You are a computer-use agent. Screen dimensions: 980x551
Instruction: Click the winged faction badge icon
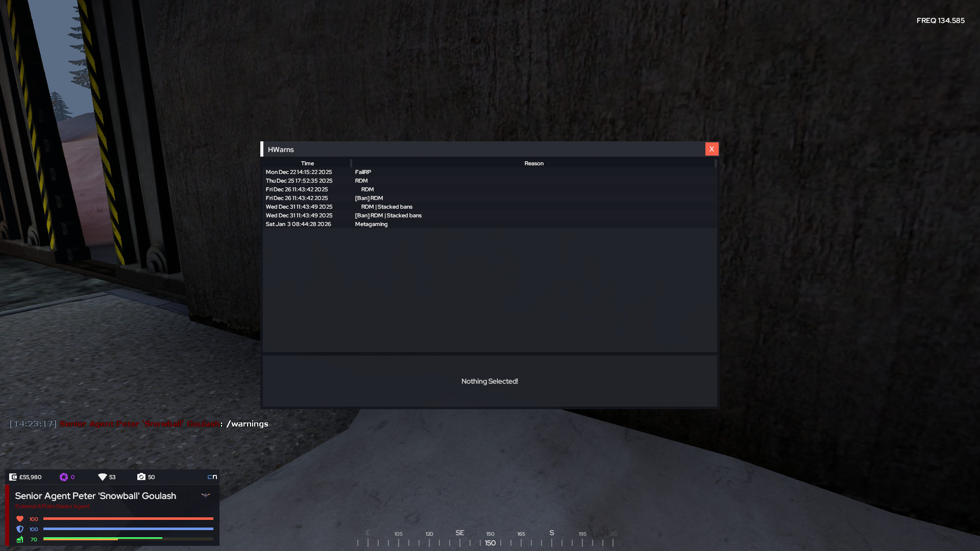[x=206, y=495]
